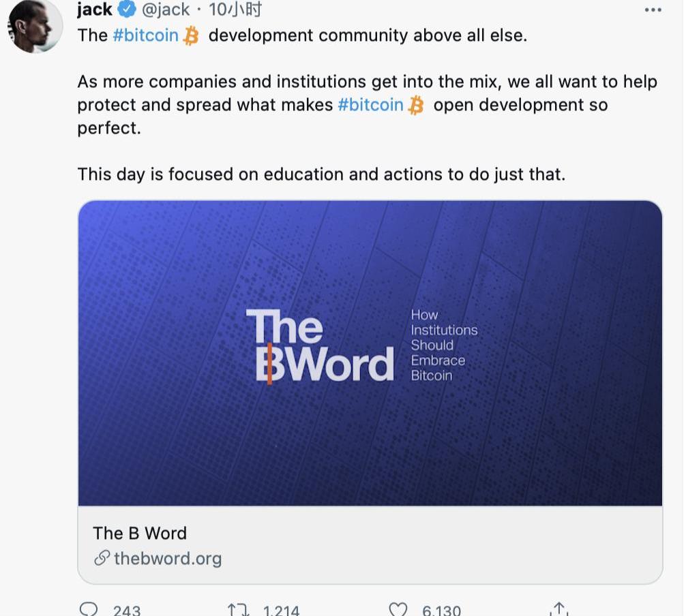Click the @jack handle
The width and height of the screenshot is (686, 616).
point(165,10)
